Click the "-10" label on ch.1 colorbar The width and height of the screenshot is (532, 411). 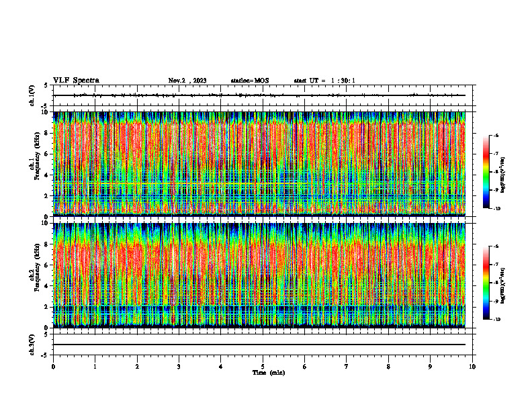pyautogui.click(x=497, y=209)
